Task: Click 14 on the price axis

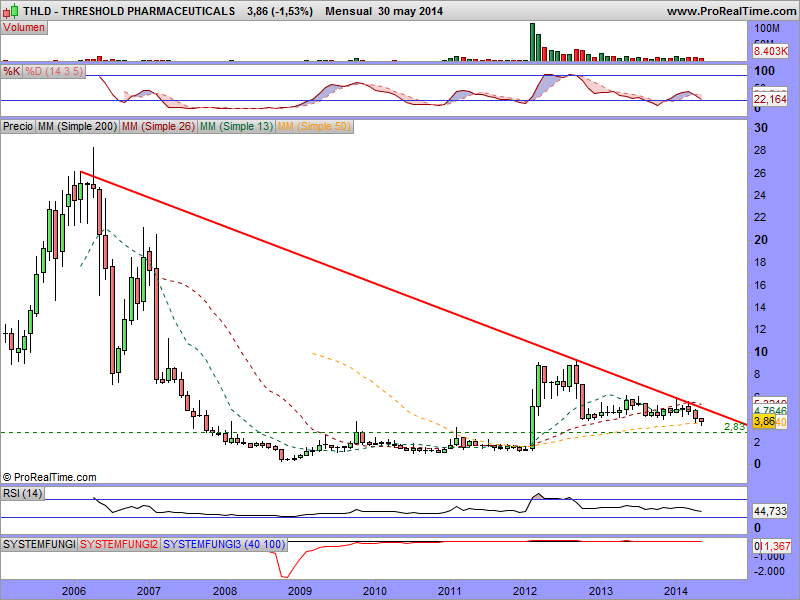Action: pyautogui.click(x=761, y=307)
